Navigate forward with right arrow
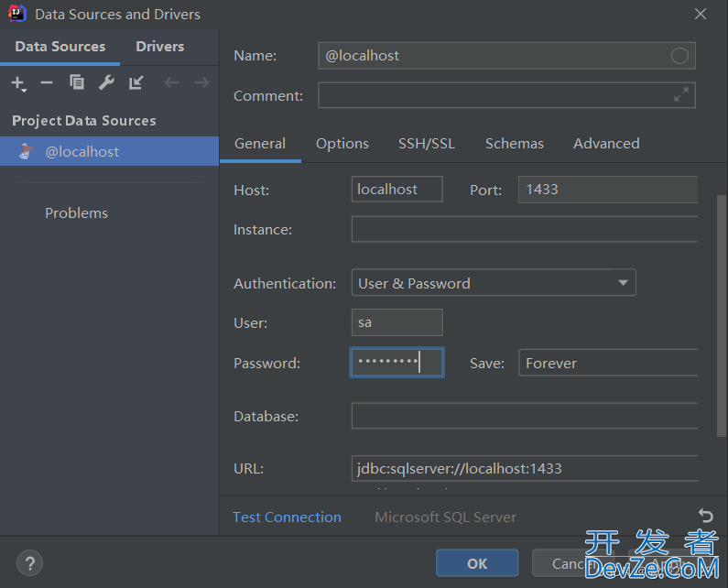The height and width of the screenshot is (588, 728). [201, 82]
